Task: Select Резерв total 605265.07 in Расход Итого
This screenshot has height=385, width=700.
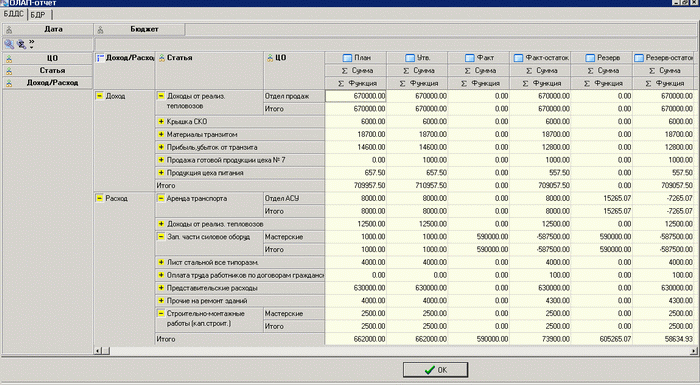Action: click(x=601, y=339)
